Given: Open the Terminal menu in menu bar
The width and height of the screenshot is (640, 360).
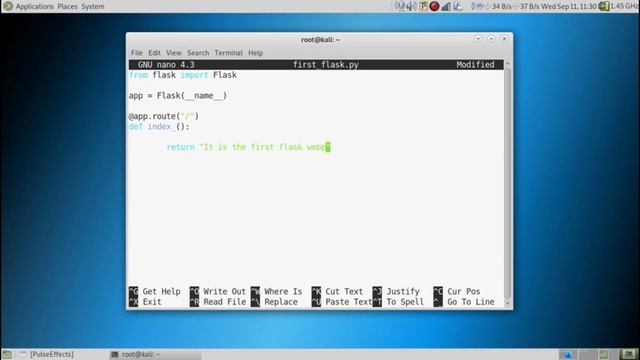Looking at the screenshot, I should coord(229,53).
